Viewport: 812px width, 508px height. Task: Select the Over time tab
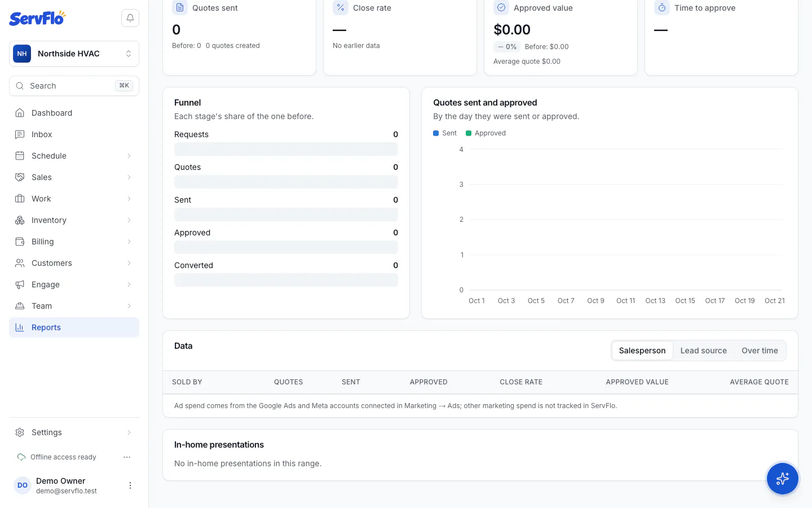click(760, 351)
